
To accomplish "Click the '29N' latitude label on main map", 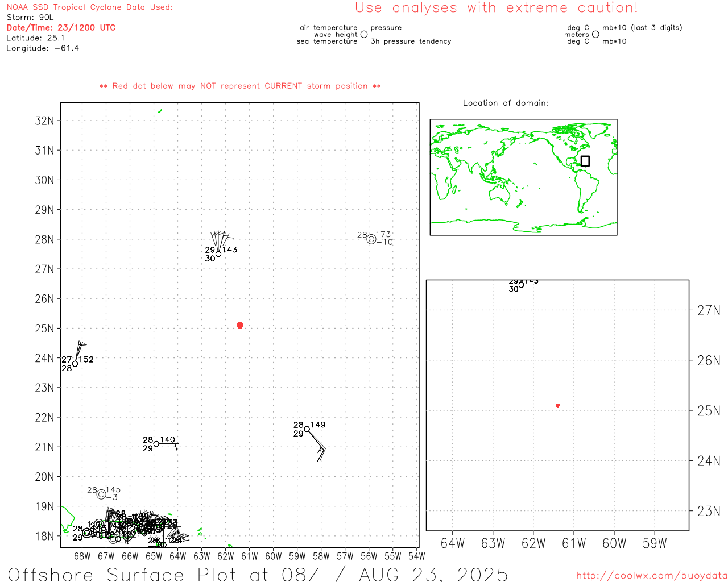I will [x=44, y=210].
